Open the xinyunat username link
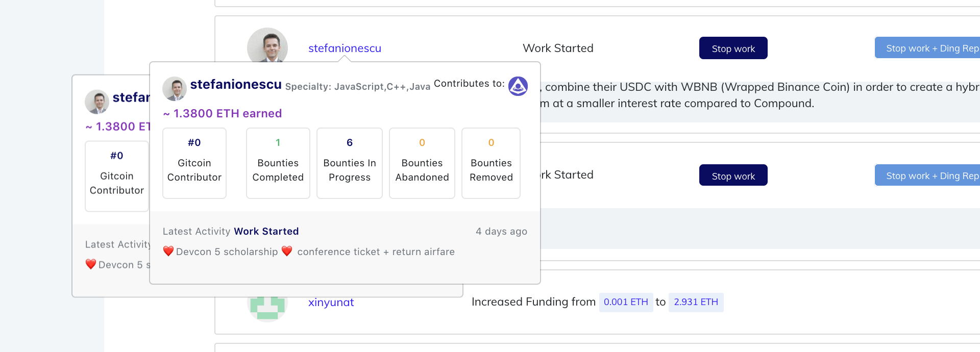 (x=331, y=303)
